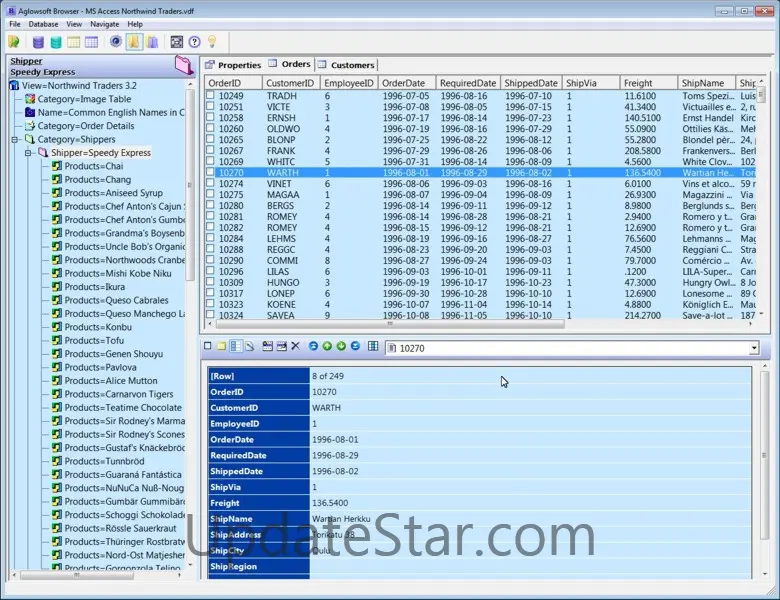
Task: Go to last record with blue arrow icon
Action: click(x=355, y=346)
